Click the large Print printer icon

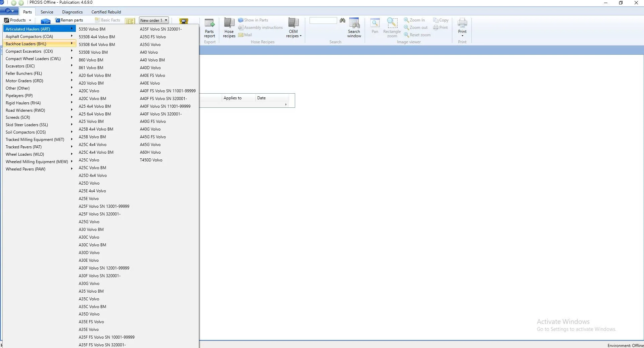point(462,23)
